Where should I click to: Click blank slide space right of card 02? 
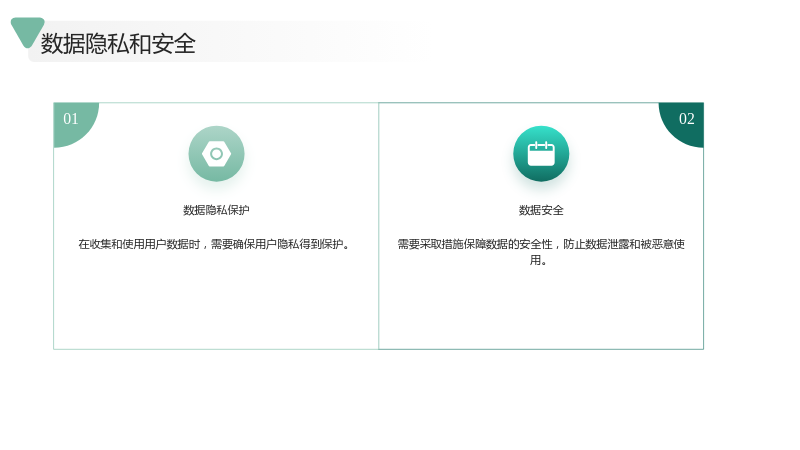point(750,226)
